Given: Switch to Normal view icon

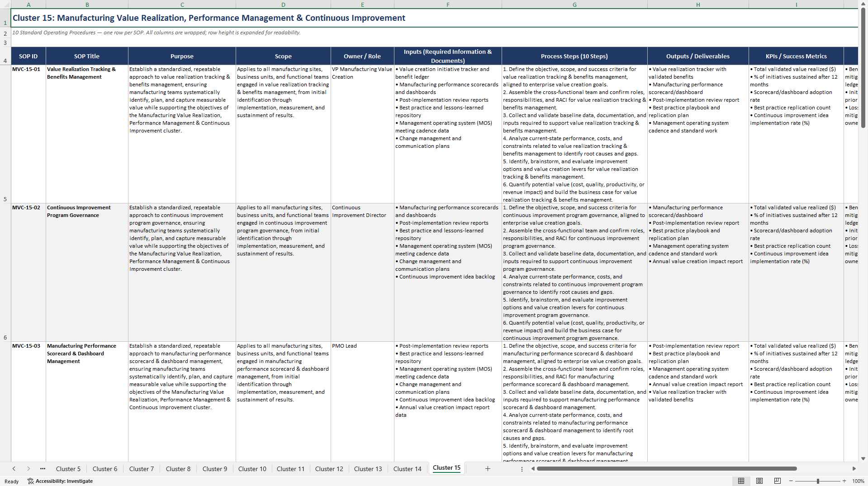Looking at the screenshot, I should pyautogui.click(x=741, y=481).
